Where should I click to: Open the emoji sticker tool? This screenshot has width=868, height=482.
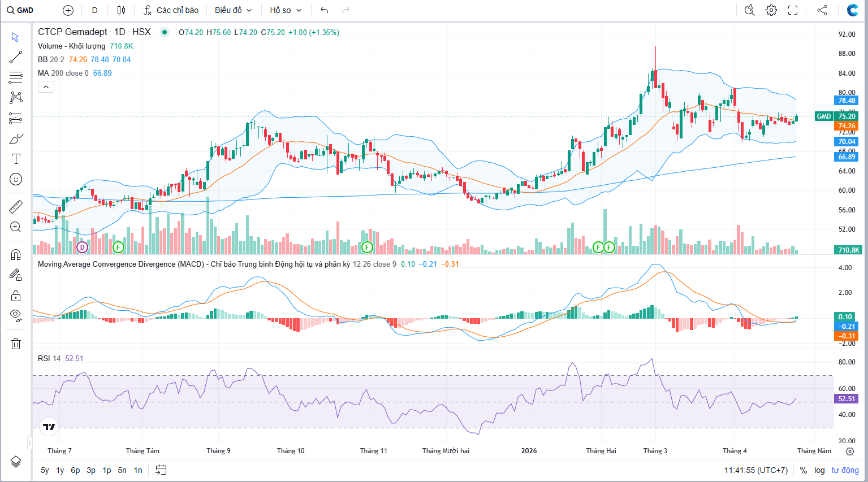click(16, 179)
